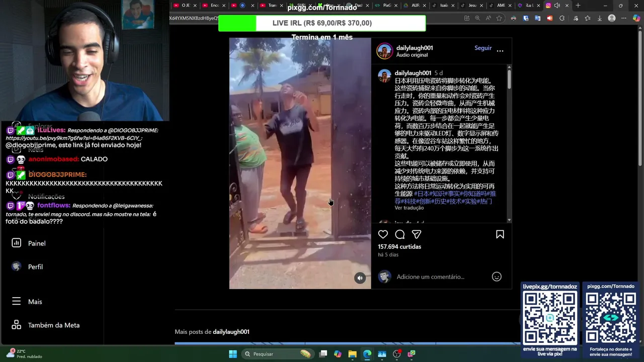Open the browser profile avatar
644x362 pixels.
tap(612, 18)
